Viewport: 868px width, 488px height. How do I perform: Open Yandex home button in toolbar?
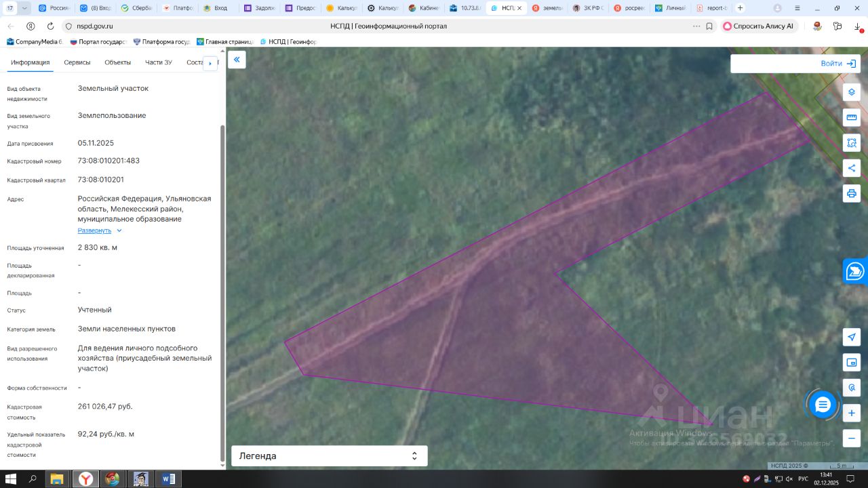click(x=31, y=26)
